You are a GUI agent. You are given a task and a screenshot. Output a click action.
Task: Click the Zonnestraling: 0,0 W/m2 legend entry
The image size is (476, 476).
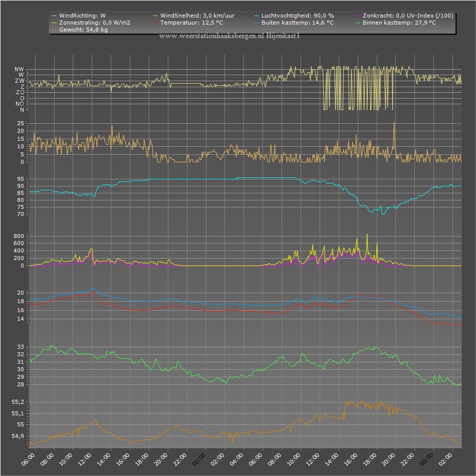[91, 23]
